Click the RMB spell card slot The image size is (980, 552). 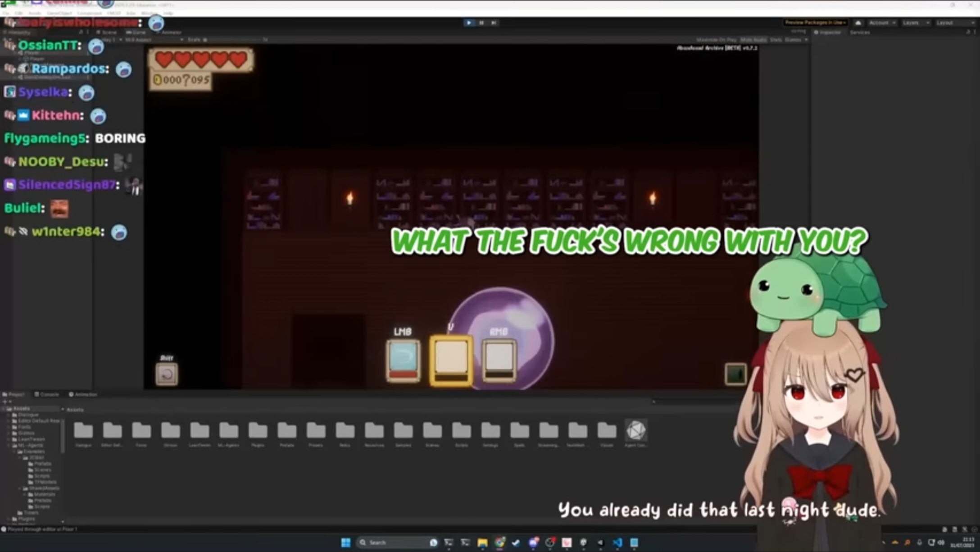[499, 361]
